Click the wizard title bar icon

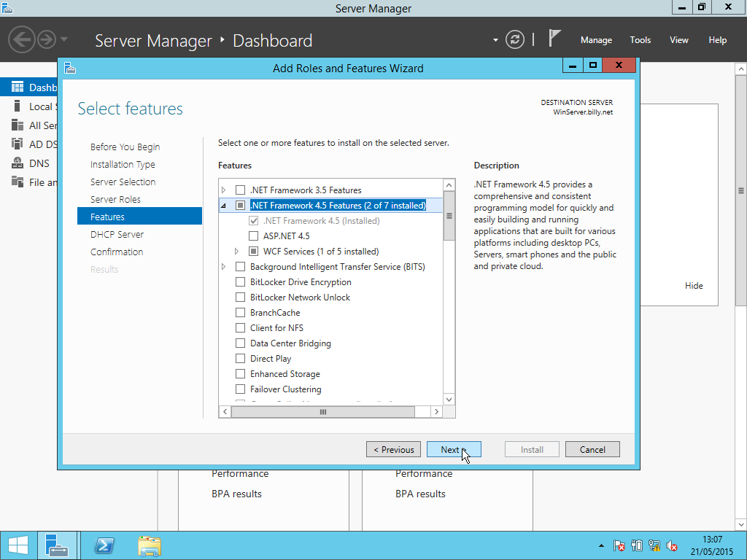point(70,68)
